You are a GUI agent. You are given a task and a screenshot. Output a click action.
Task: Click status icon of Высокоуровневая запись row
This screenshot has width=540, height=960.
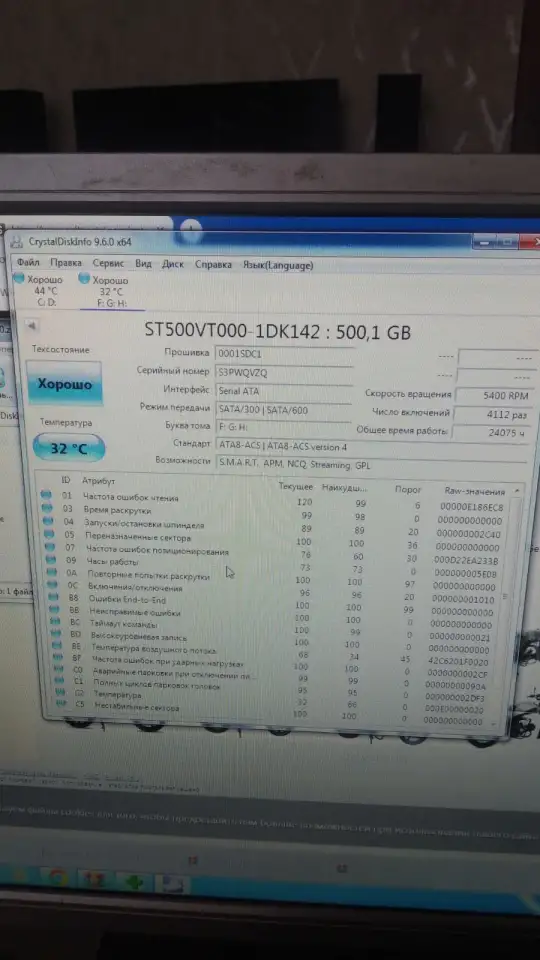[x=58, y=634]
